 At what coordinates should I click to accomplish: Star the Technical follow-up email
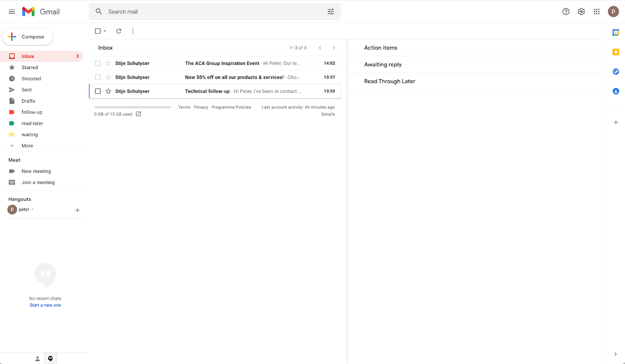pos(108,91)
